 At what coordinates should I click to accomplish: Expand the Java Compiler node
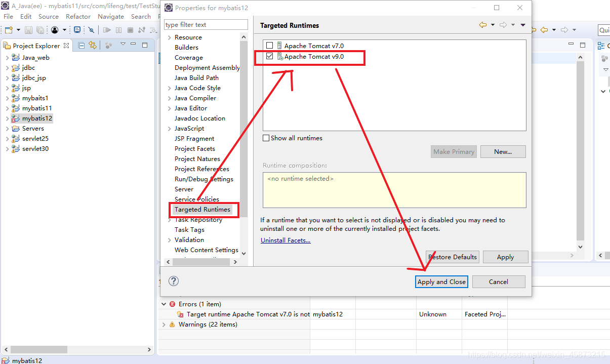click(x=169, y=98)
